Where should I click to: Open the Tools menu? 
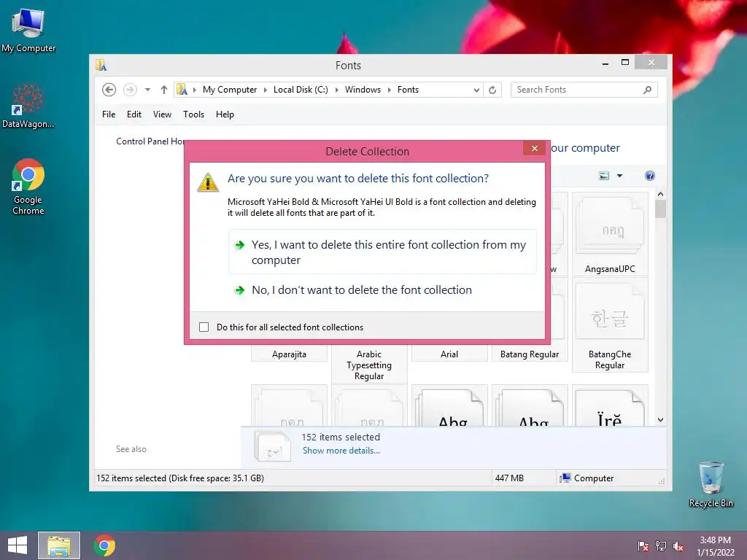(193, 114)
